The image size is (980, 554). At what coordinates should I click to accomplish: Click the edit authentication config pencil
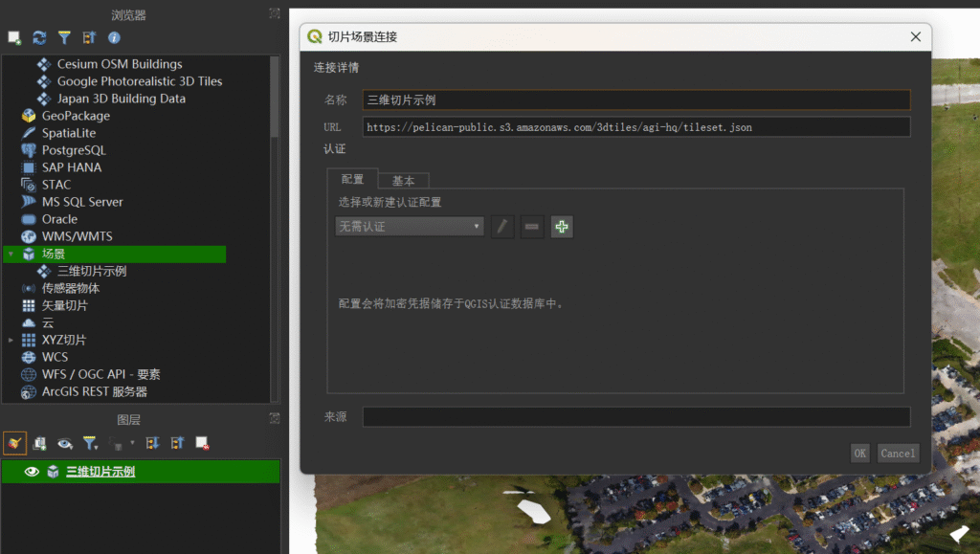tap(501, 227)
